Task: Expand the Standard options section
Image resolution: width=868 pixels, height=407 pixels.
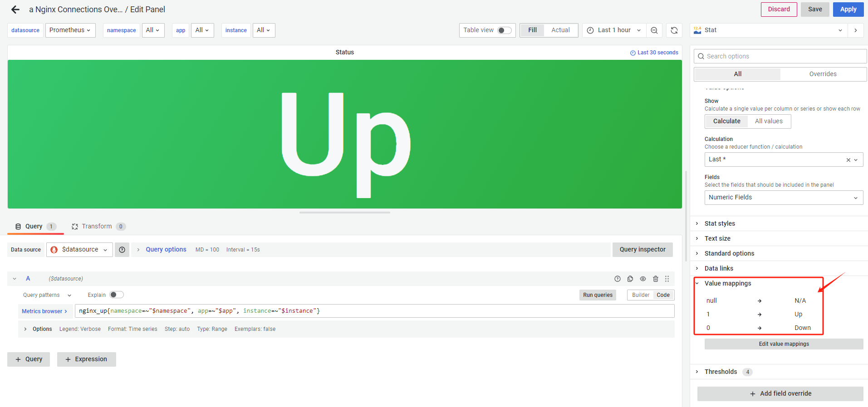Action: (x=729, y=253)
